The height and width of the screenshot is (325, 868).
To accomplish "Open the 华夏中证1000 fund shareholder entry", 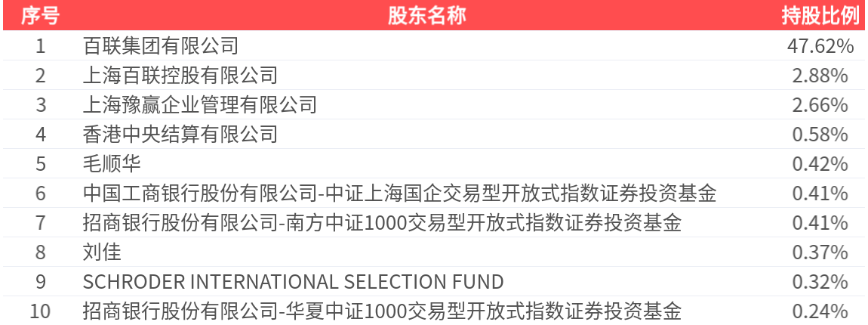I will pos(382,311).
